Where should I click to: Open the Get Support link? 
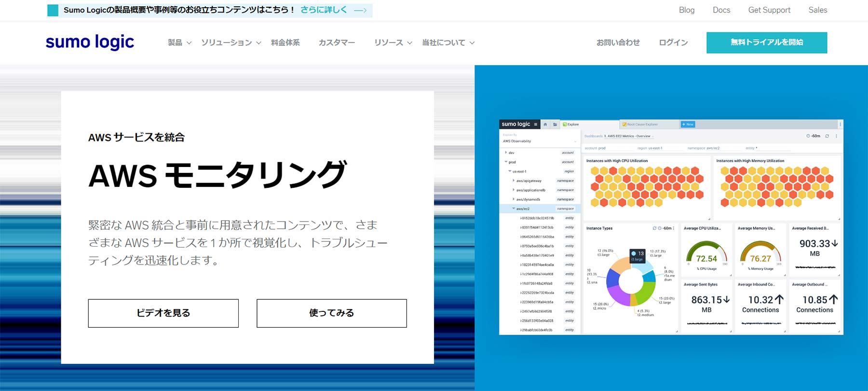(x=769, y=10)
